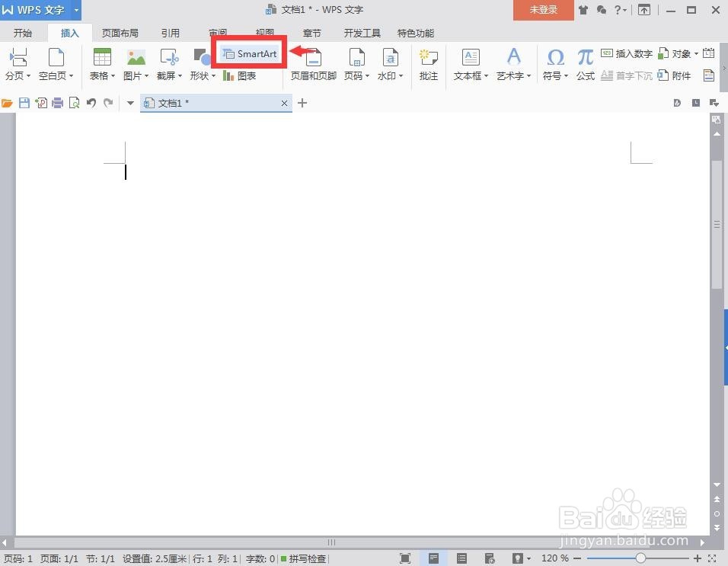The image size is (728, 566).
Task: Open the 引用 tab
Action: (x=171, y=33)
